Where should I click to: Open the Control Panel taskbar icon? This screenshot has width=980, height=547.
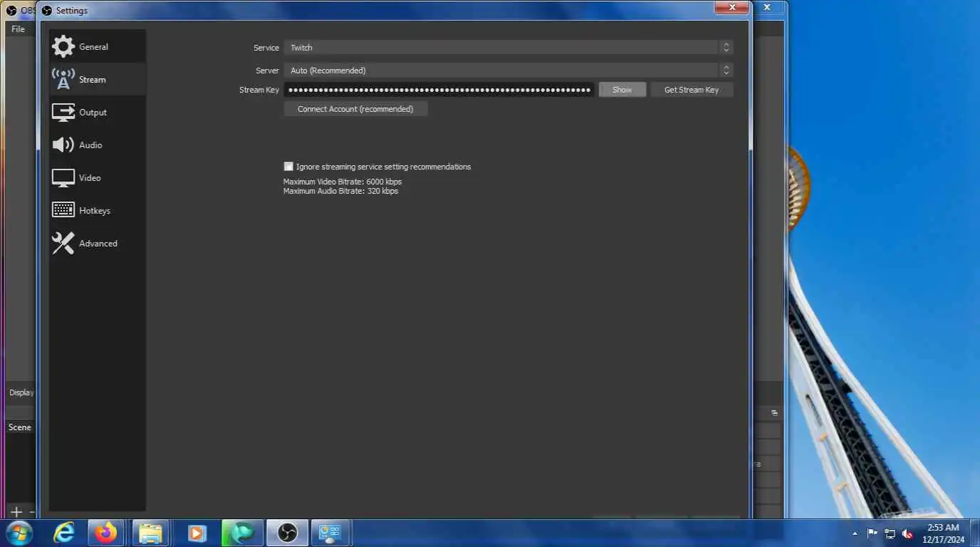click(330, 533)
